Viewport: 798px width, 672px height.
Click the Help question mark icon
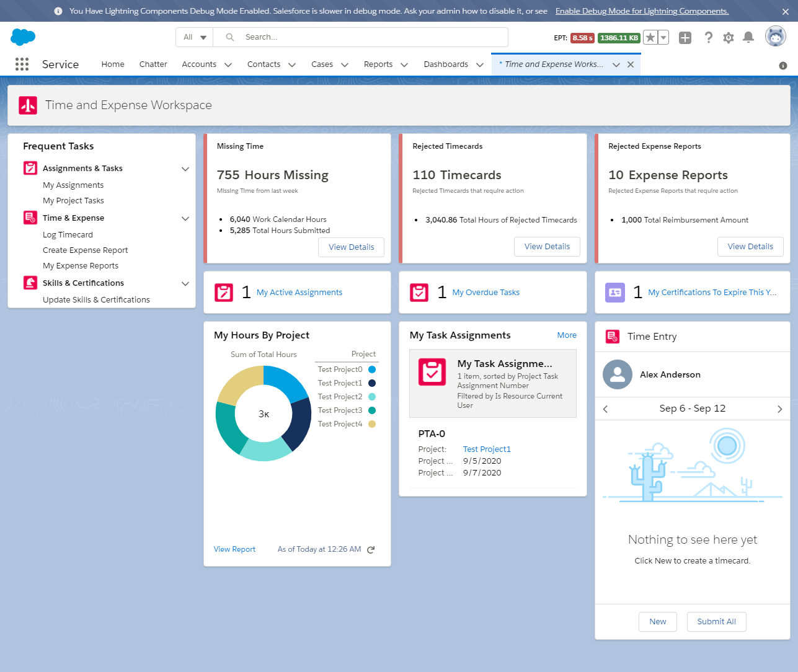pos(709,38)
